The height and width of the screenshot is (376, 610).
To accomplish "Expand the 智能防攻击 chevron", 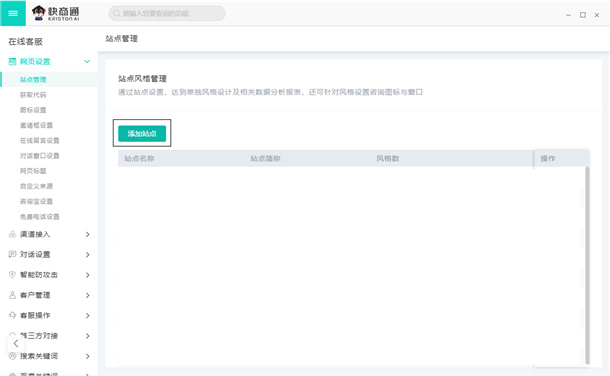I will 88,275.
